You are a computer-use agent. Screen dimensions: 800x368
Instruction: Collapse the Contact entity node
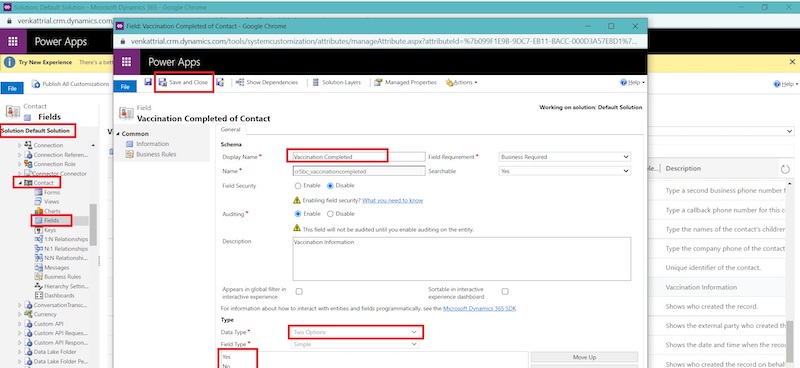(20, 183)
